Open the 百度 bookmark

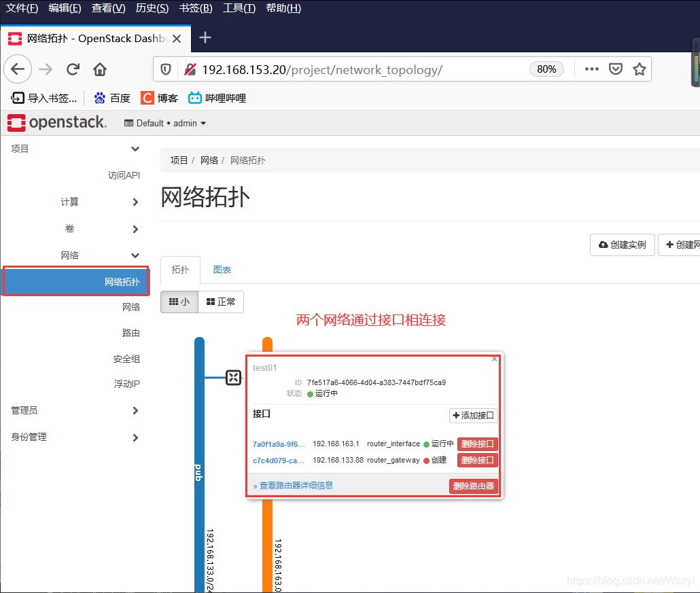click(x=112, y=98)
